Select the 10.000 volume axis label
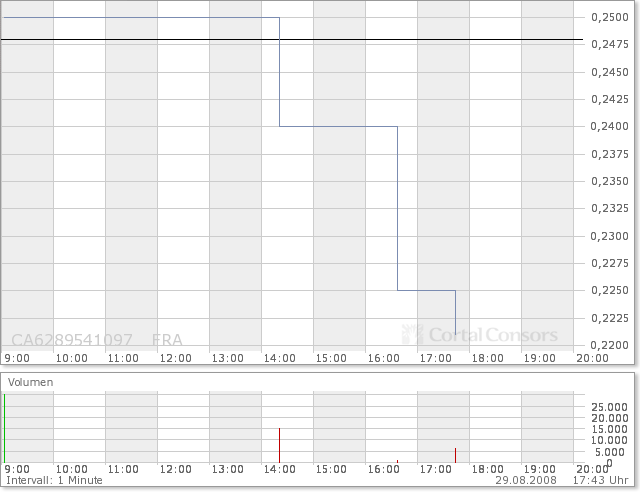Viewport: 640px width, 492px height. click(x=610, y=440)
